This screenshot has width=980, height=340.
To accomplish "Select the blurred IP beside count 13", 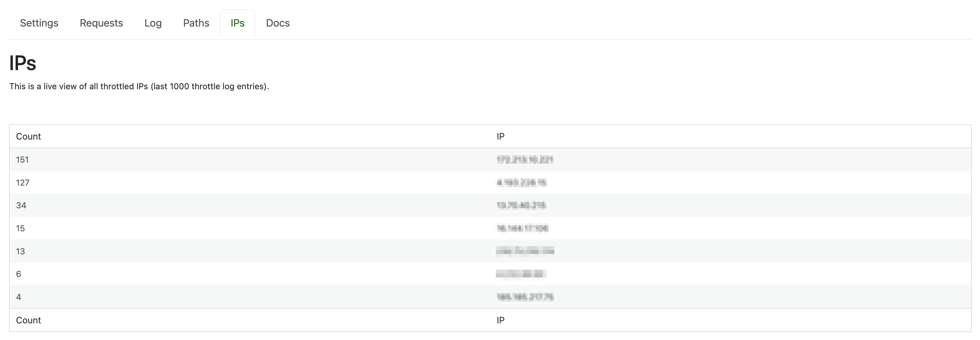I will coord(525,251).
